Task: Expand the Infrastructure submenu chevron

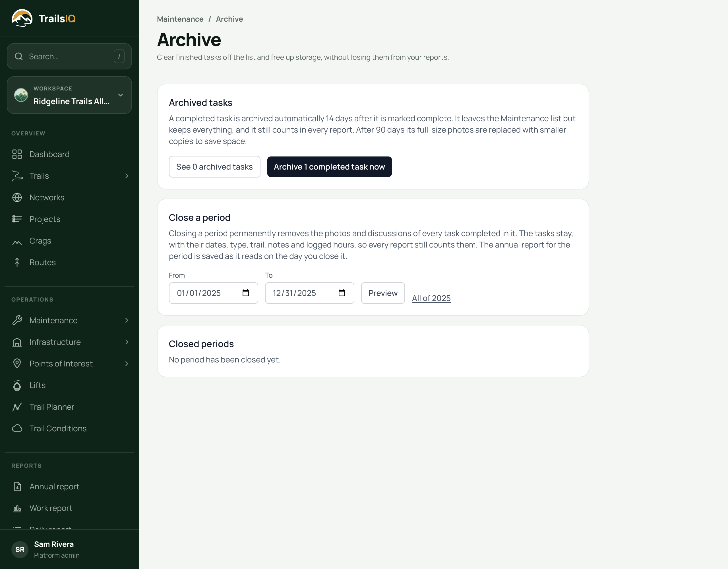Action: point(127,342)
